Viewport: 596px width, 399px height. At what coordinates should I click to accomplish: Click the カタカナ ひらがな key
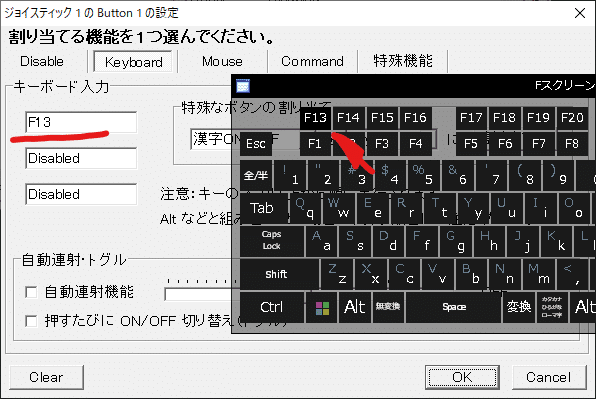click(x=552, y=307)
